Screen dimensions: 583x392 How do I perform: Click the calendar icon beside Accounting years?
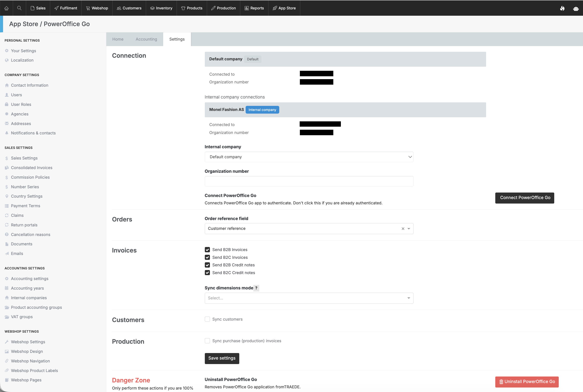click(7, 288)
